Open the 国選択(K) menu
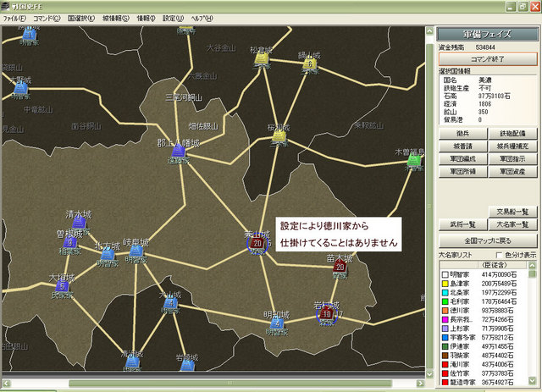 [x=81, y=19]
